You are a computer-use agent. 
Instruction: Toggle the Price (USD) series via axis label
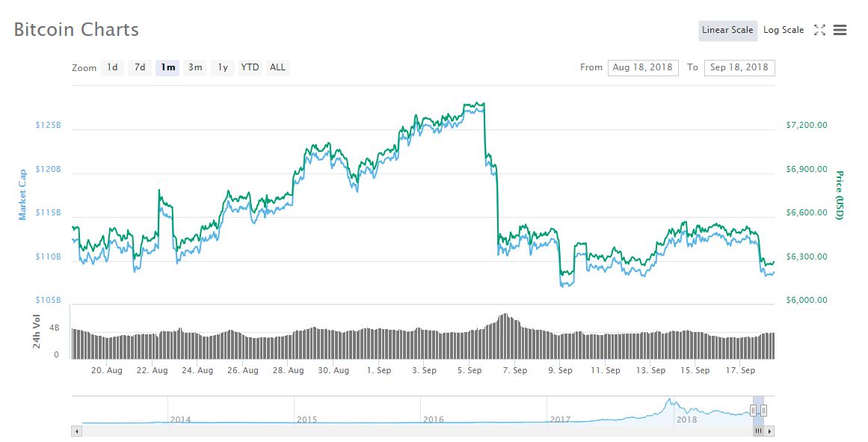tap(839, 194)
